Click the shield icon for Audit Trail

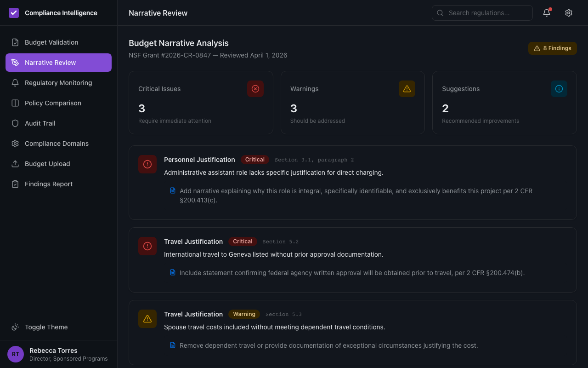[15, 123]
